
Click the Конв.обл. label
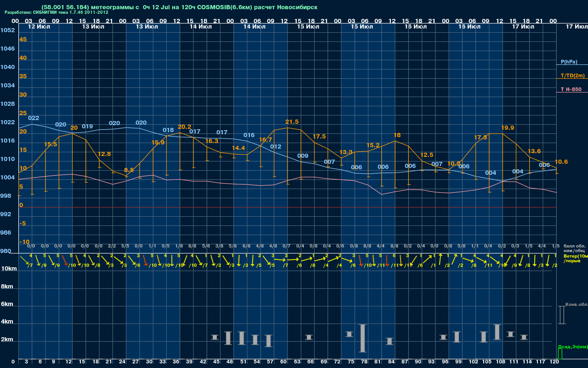point(577,305)
